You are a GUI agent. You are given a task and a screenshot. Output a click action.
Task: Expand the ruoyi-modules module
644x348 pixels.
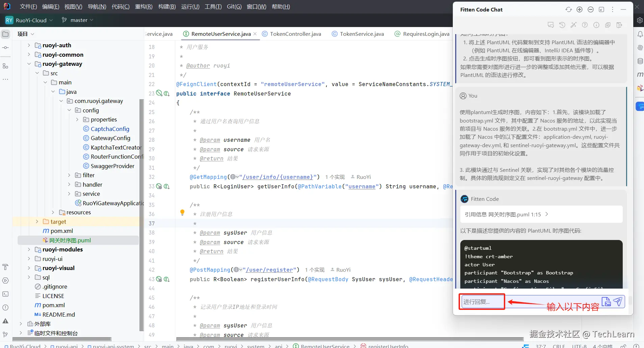[29, 249]
